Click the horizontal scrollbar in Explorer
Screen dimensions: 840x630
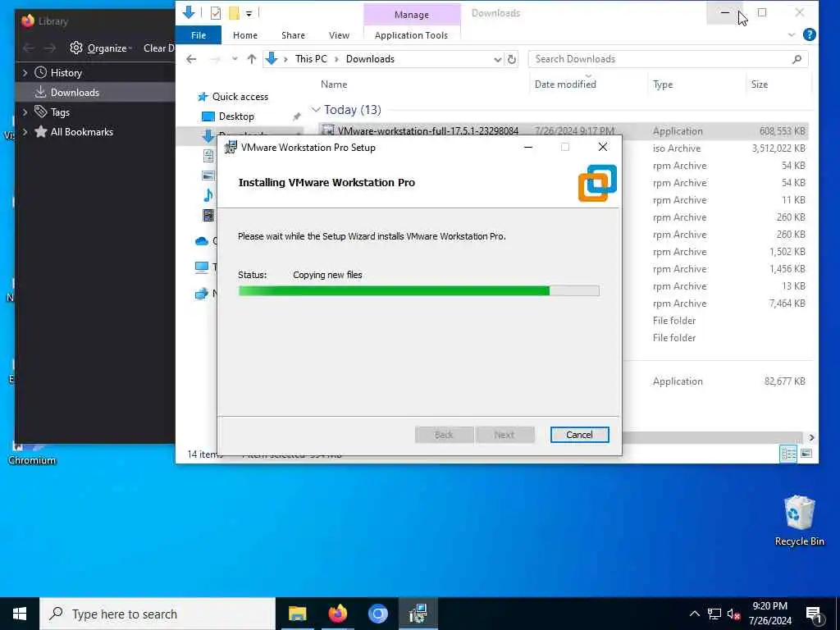click(x=712, y=437)
